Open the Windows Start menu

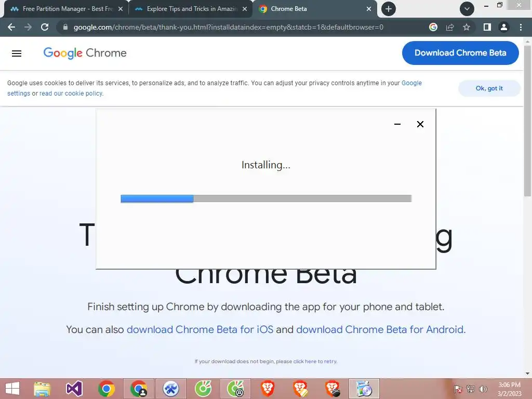click(x=12, y=389)
